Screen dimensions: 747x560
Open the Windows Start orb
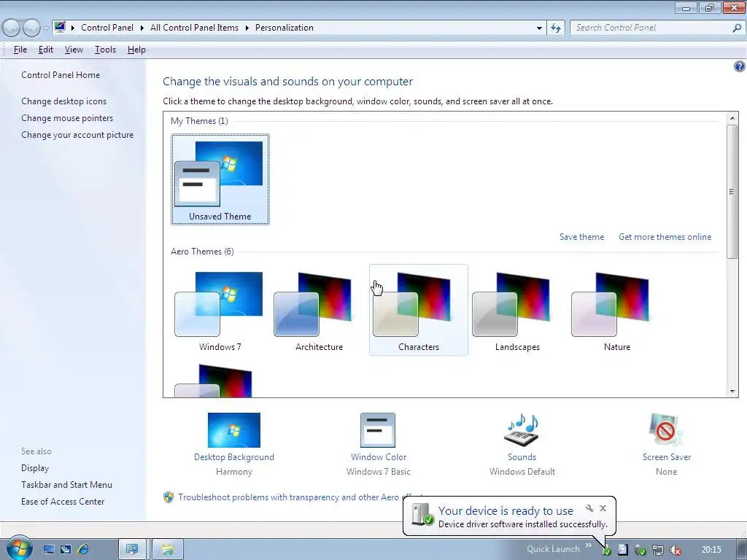[20, 548]
